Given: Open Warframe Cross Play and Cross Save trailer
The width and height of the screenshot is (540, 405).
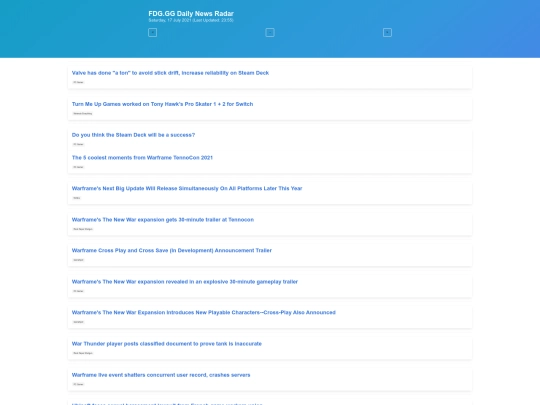Looking at the screenshot, I should tap(172, 250).
